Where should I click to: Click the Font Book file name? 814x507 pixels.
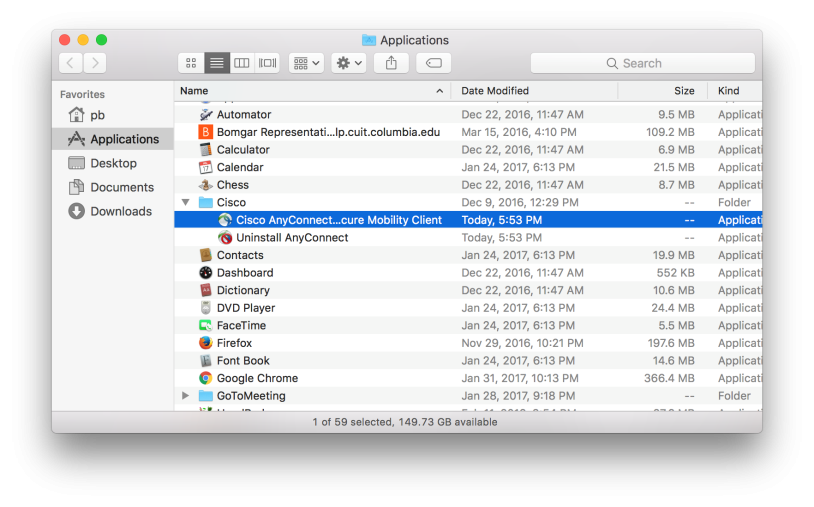tap(243, 361)
